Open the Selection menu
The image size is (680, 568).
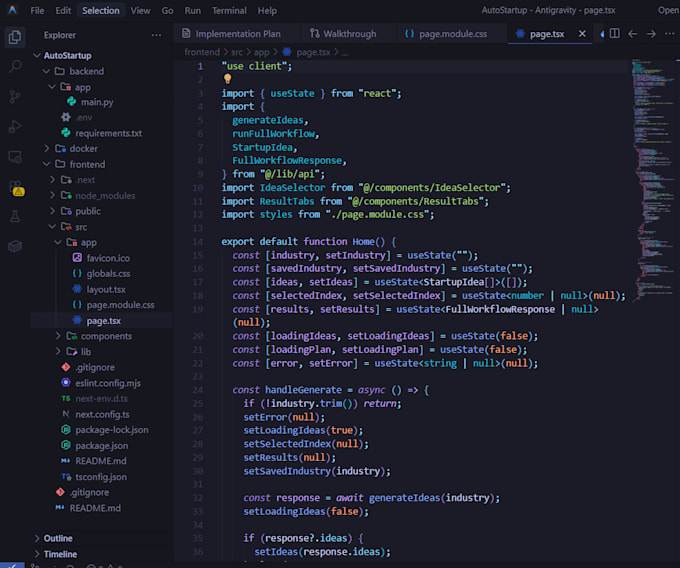pyautogui.click(x=101, y=10)
